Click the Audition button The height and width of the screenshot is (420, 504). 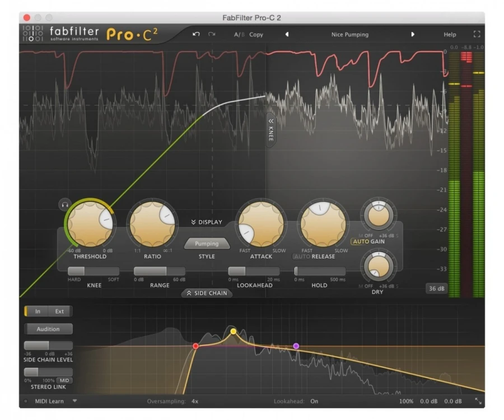tap(48, 329)
